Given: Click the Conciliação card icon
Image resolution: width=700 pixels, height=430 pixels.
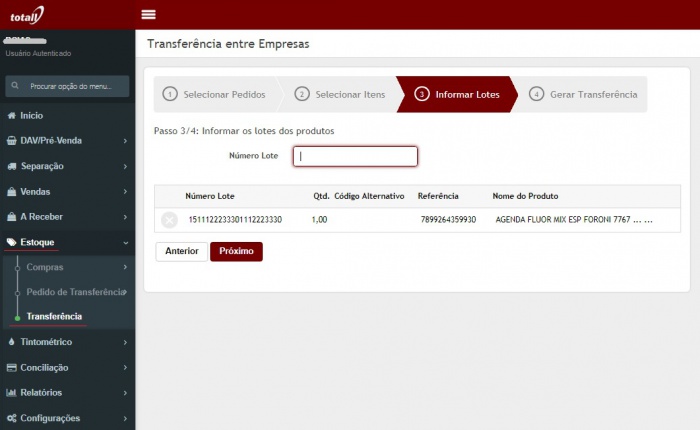Looking at the screenshot, I should tap(12, 367).
